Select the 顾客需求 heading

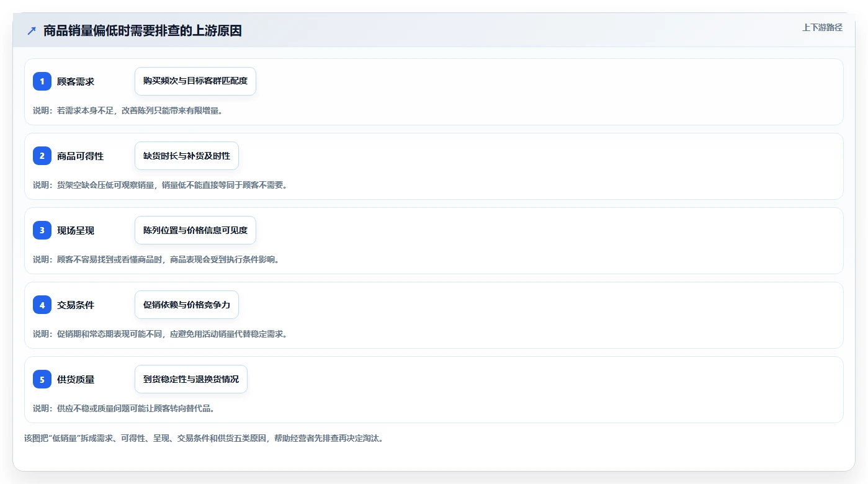coord(76,81)
